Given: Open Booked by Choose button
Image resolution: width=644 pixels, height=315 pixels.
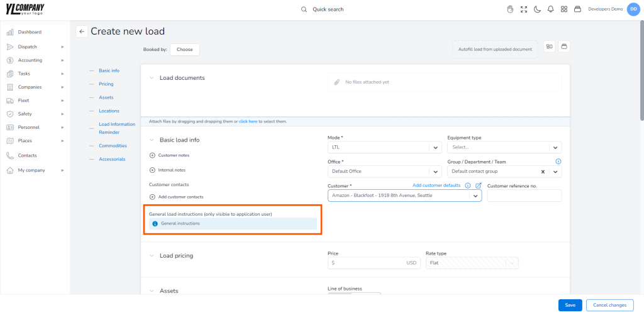Looking at the screenshot, I should pos(184,49).
